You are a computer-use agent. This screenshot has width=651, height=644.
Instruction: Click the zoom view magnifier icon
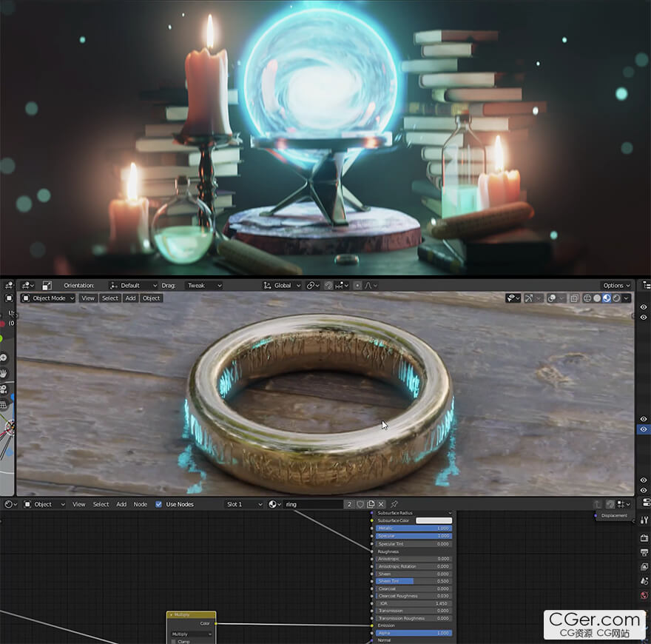pyautogui.click(x=4, y=357)
